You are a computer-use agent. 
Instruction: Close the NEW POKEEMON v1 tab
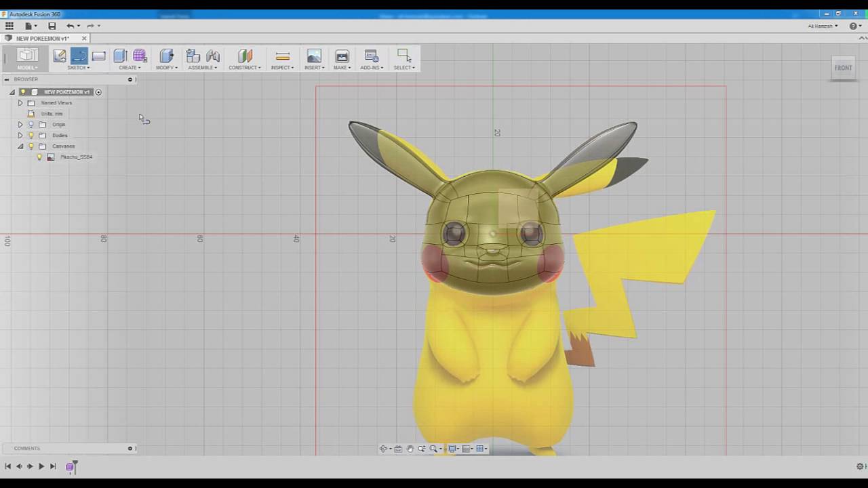pyautogui.click(x=84, y=39)
